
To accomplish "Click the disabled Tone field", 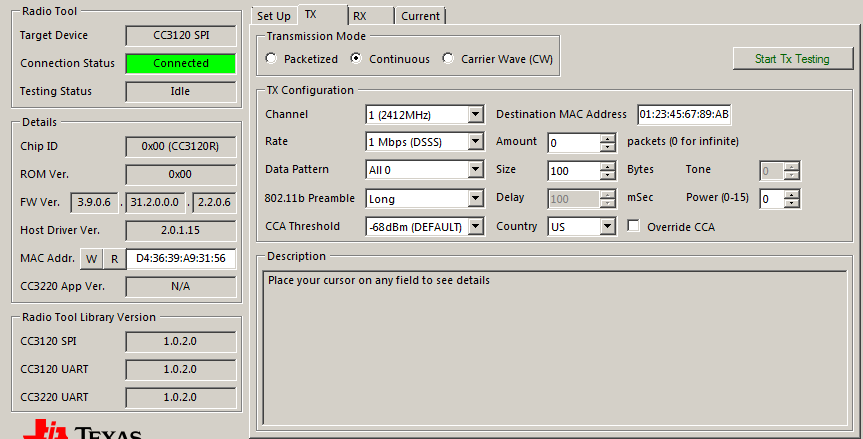I will (772, 171).
